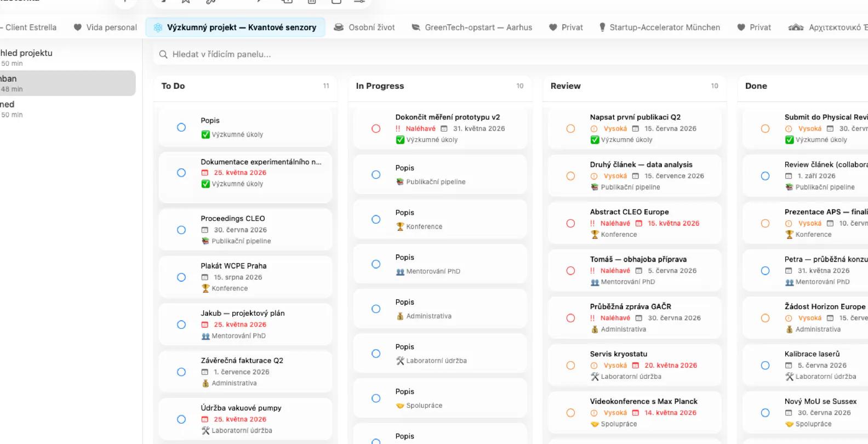Switch to the Client Estrella tab
This screenshot has height=444, width=868.
pos(28,27)
